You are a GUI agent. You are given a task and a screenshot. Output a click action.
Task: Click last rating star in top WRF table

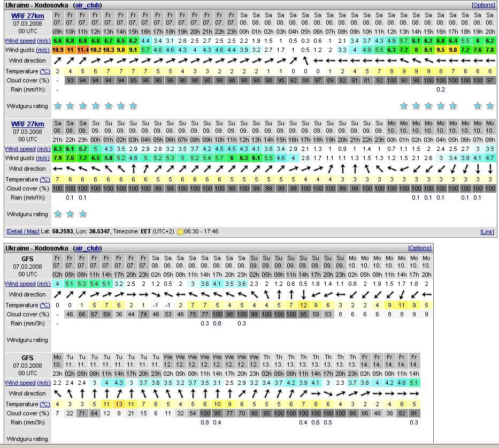click(490, 106)
